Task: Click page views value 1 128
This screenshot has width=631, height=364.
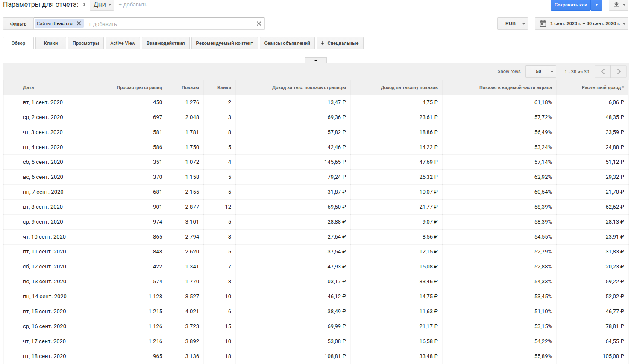Action: [x=156, y=297]
